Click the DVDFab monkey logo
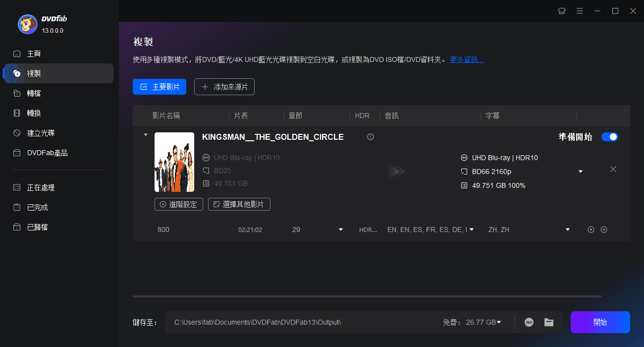The height and width of the screenshot is (347, 644). (x=28, y=24)
